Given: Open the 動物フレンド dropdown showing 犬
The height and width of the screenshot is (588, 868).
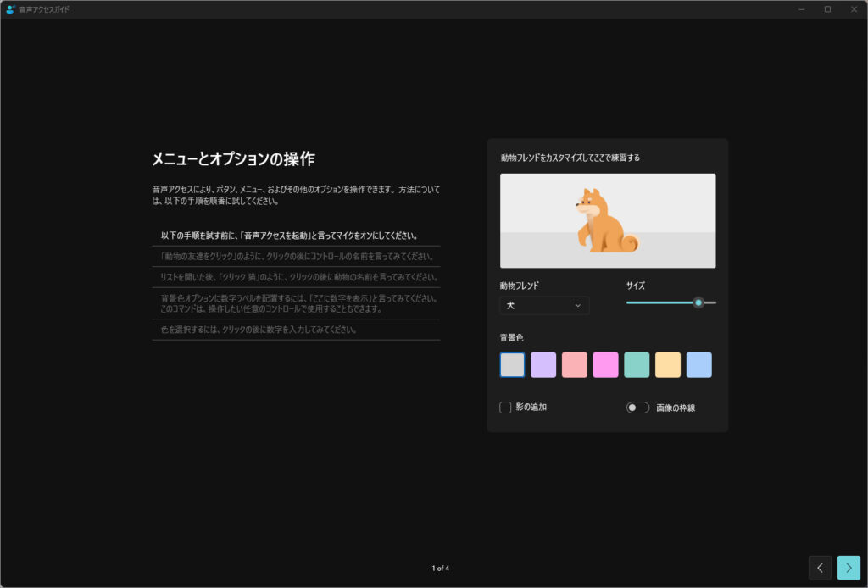Looking at the screenshot, I should pos(544,306).
